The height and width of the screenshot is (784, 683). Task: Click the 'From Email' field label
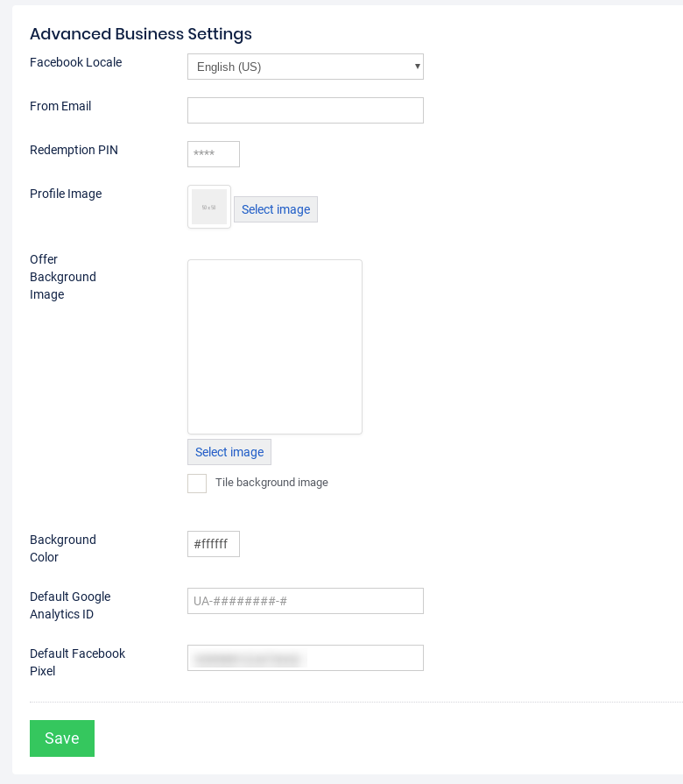(x=60, y=106)
